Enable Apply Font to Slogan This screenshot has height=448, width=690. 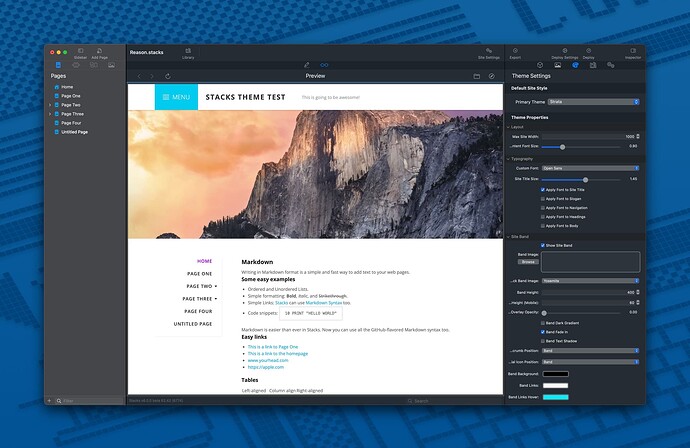[x=543, y=199]
